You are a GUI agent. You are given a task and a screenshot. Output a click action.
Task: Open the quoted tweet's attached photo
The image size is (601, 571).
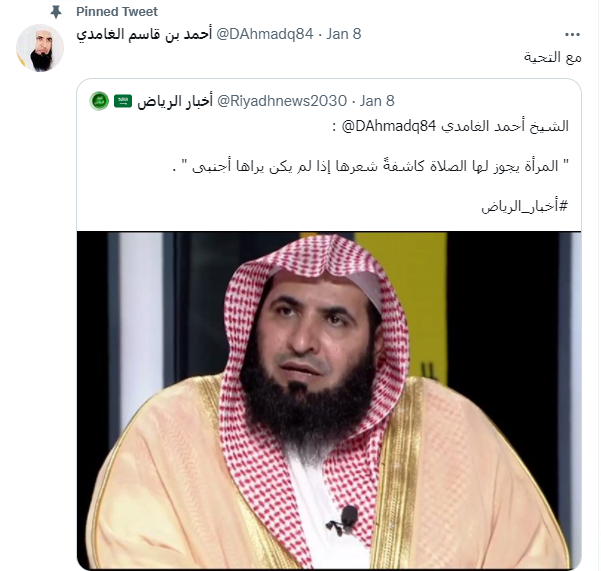click(x=329, y=400)
